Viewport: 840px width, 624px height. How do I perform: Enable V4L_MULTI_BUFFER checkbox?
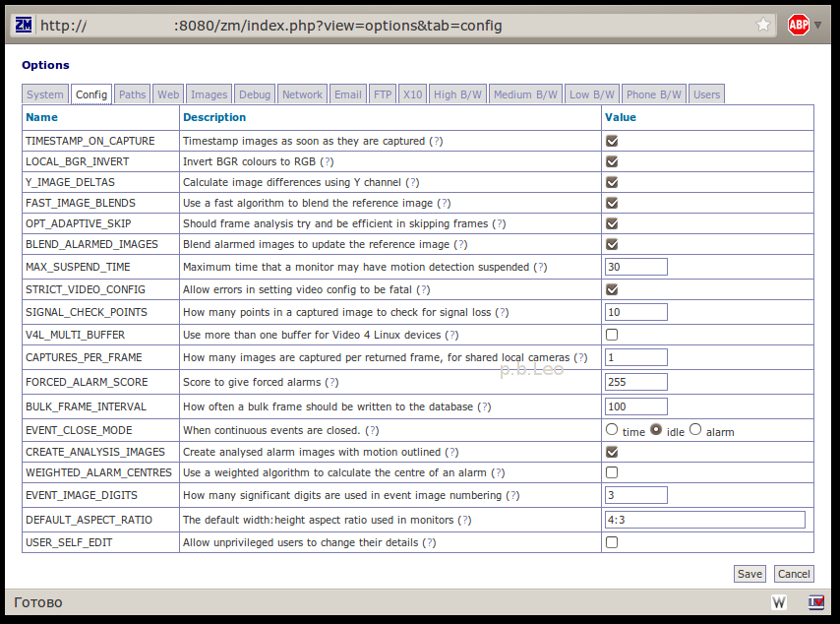(x=612, y=335)
